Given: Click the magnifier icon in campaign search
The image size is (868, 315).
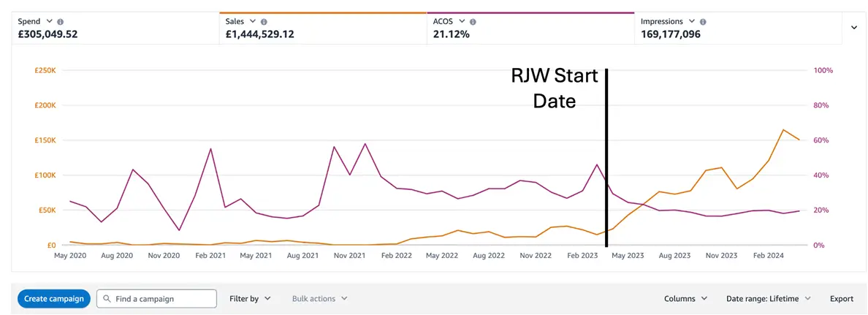Looking at the screenshot, I should tap(107, 299).
